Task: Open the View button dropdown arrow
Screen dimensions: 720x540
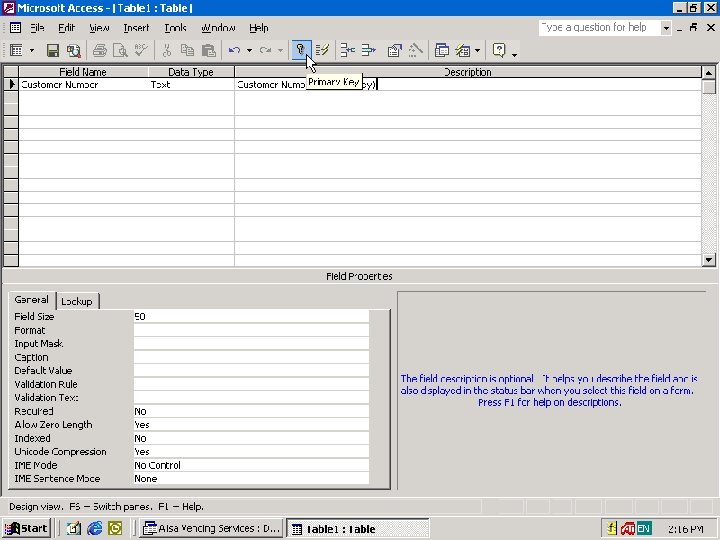Action: tap(32, 50)
